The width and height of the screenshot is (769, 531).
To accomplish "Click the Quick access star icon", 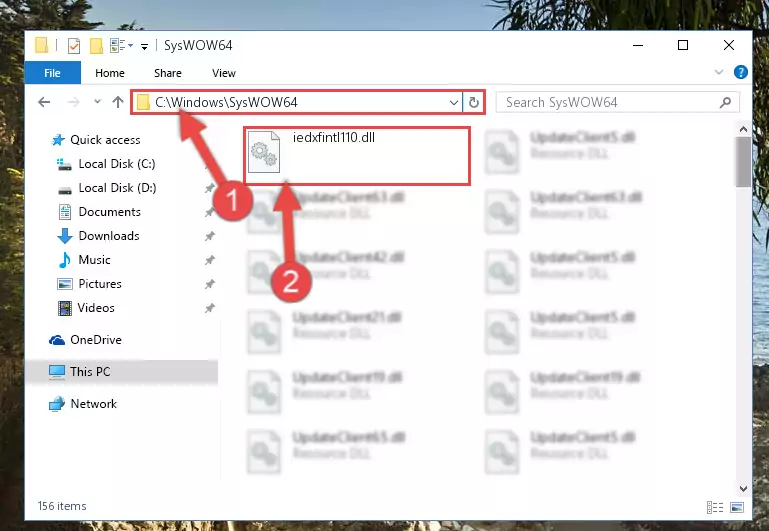I will click(58, 140).
